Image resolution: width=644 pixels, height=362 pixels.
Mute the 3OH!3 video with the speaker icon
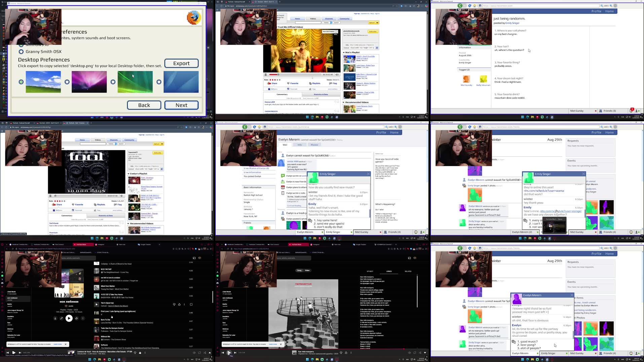(x=337, y=74)
